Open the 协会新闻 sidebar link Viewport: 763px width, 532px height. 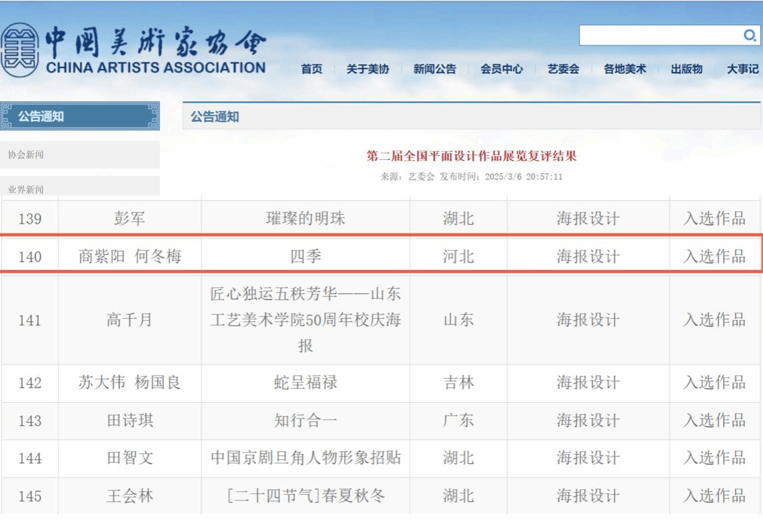click(x=26, y=155)
